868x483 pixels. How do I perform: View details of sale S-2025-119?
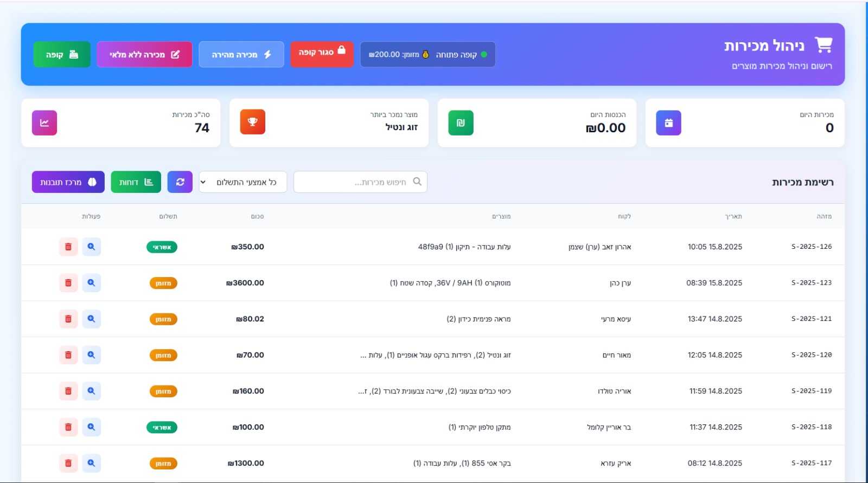pos(91,391)
